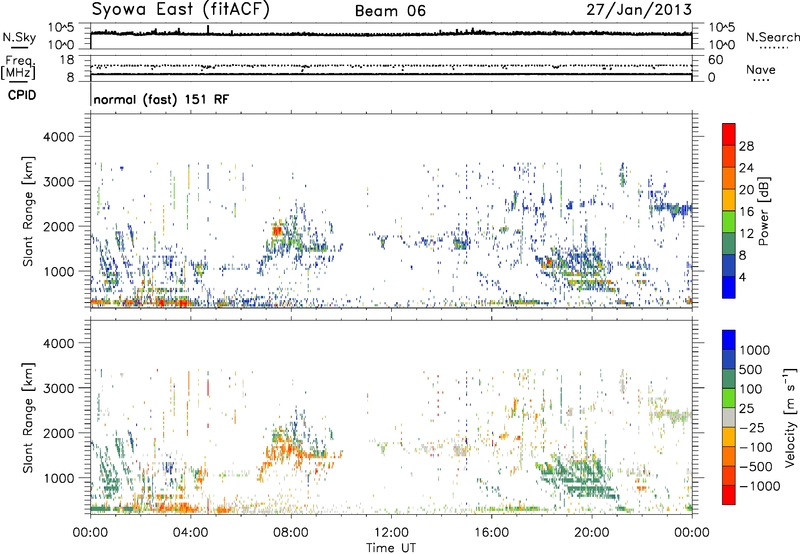
Task: Select the 'N.Sky' axis label
Action: (x=19, y=38)
